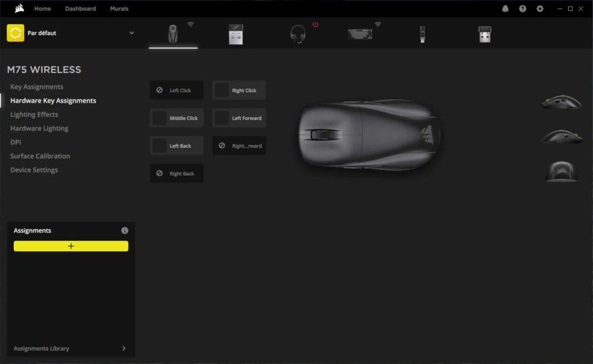Add a new assignment with yellow plus button
Image resolution: width=593 pixels, height=364 pixels.
(71, 246)
